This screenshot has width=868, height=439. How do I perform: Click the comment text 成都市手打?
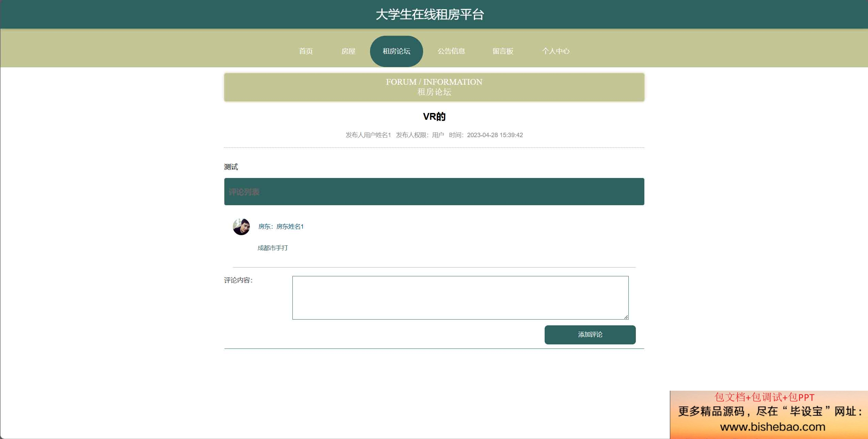(272, 248)
